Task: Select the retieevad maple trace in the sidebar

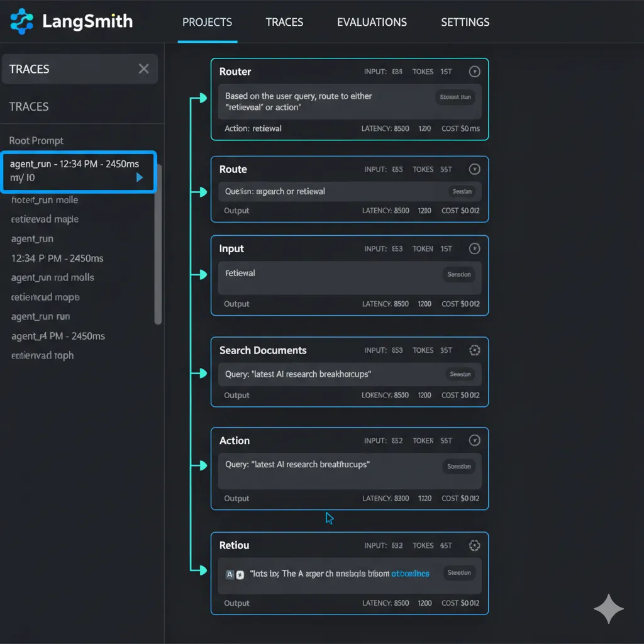Action: pos(44,219)
